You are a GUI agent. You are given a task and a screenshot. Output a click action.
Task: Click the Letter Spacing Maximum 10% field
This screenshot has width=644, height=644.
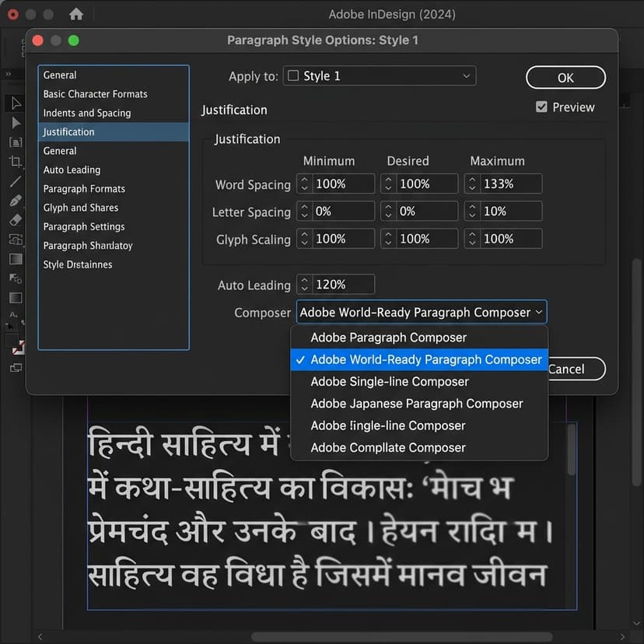[510, 211]
